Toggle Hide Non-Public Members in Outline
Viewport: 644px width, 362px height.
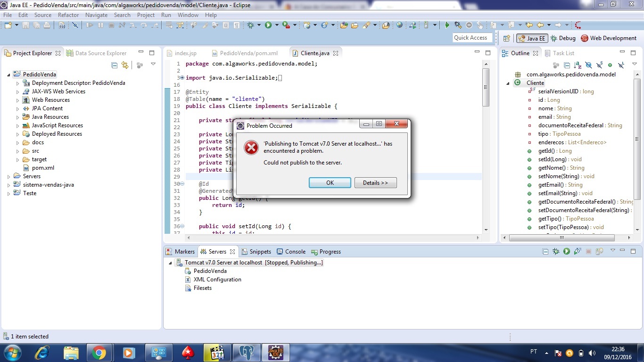(610, 65)
